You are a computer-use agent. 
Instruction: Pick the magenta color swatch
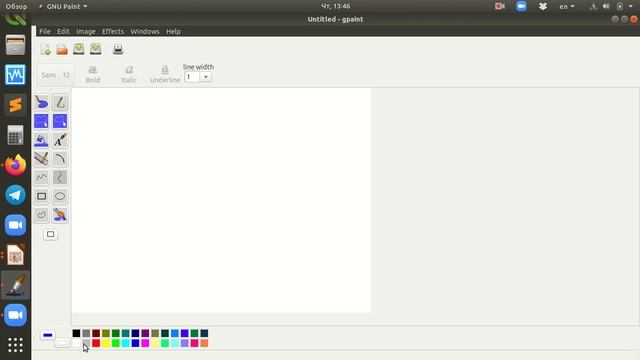pos(145,343)
